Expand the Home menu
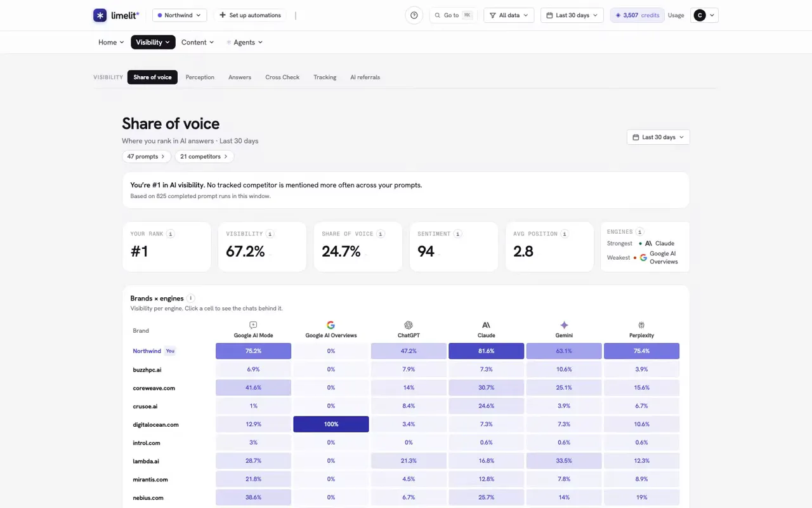The width and height of the screenshot is (812, 508). point(111,42)
